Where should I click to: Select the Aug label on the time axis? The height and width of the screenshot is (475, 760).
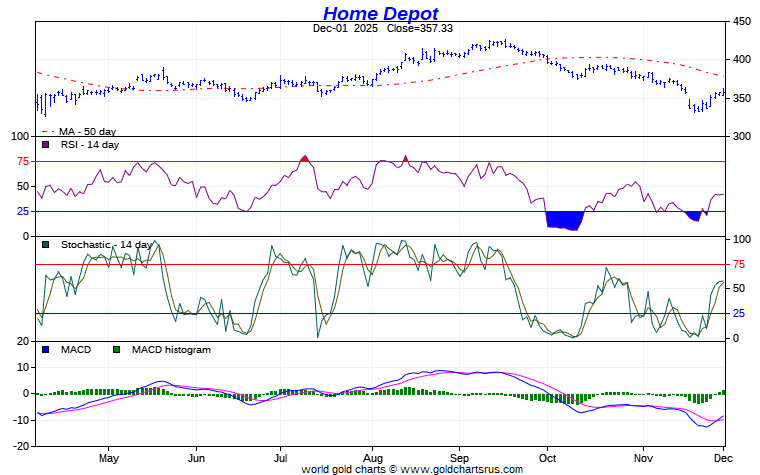click(x=372, y=456)
